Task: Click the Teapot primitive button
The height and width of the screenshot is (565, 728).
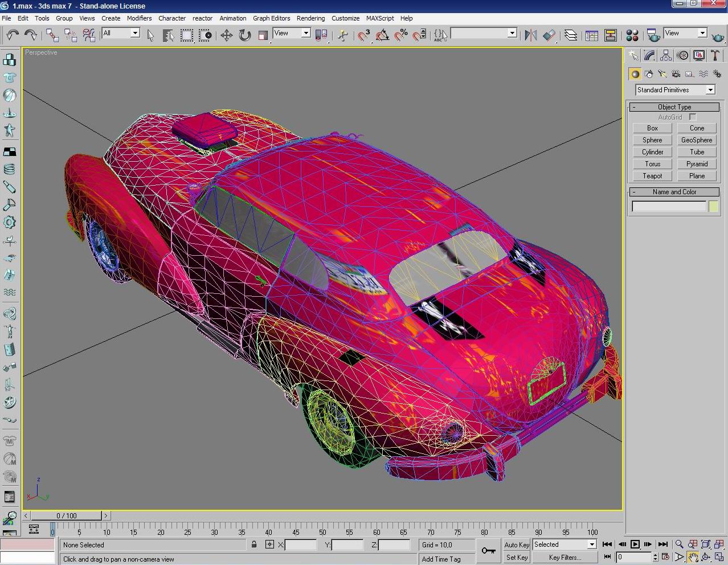Action: pyautogui.click(x=651, y=176)
